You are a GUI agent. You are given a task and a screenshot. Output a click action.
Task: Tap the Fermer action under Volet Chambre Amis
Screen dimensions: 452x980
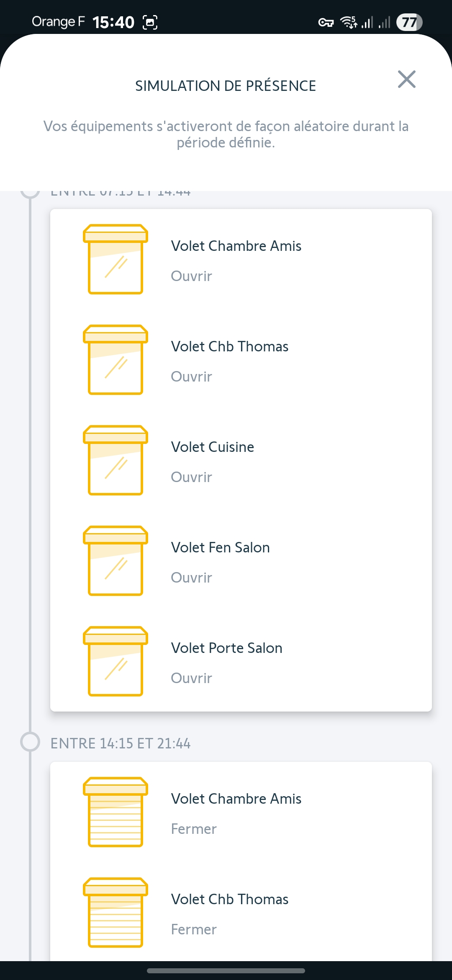pos(194,829)
